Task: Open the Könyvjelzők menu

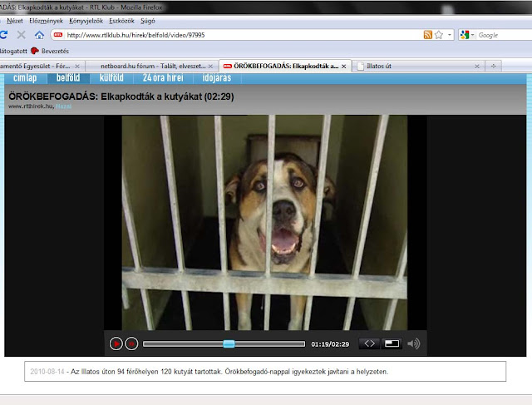Action: 86,21
